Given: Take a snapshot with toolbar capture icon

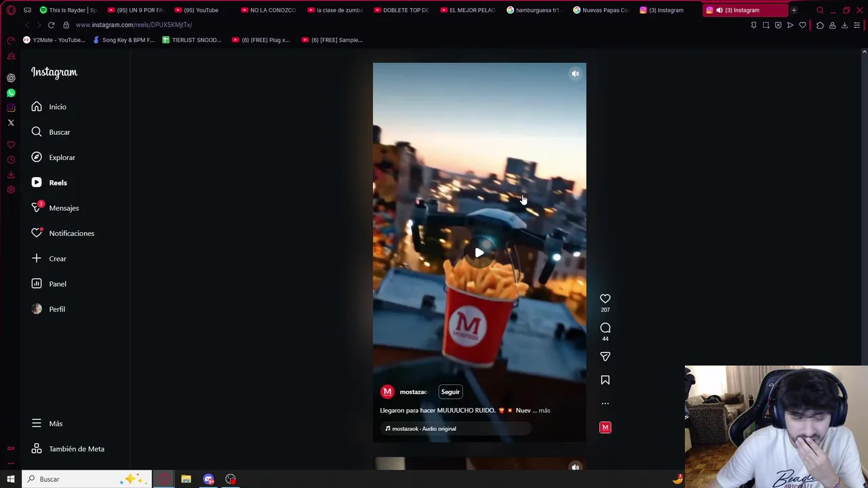Looking at the screenshot, I should 766,25.
